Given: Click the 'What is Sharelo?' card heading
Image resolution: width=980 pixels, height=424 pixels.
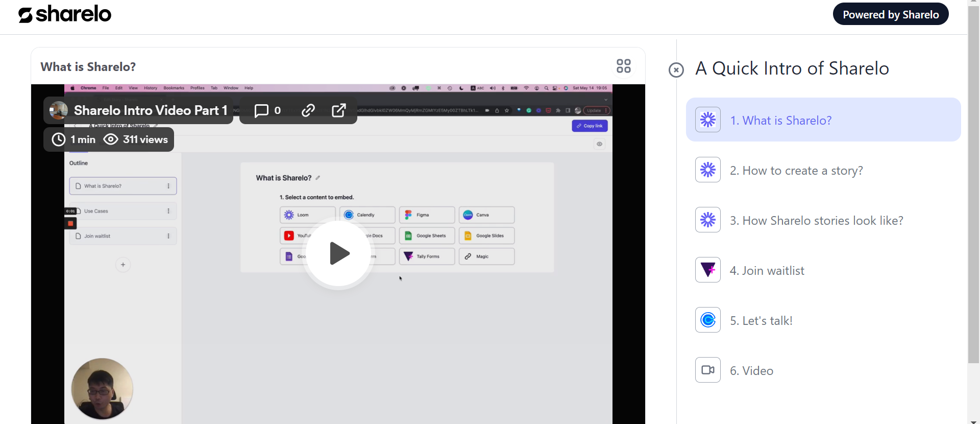Looking at the screenshot, I should click(x=88, y=67).
